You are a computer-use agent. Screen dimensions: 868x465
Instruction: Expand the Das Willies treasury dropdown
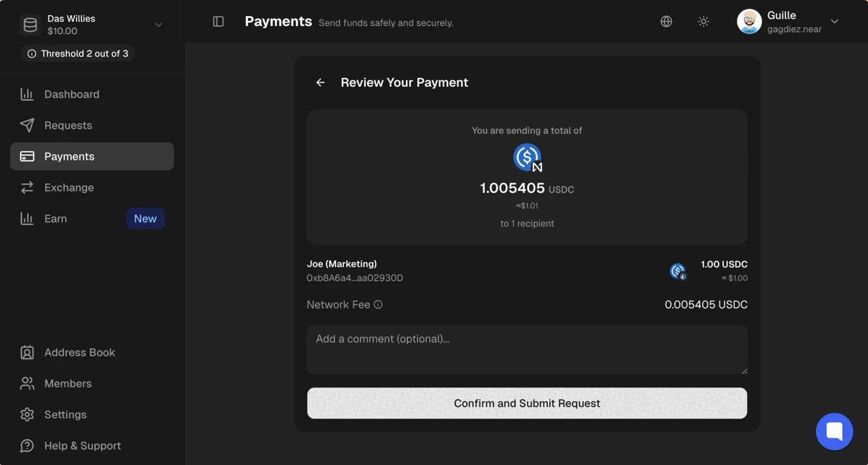tap(158, 25)
